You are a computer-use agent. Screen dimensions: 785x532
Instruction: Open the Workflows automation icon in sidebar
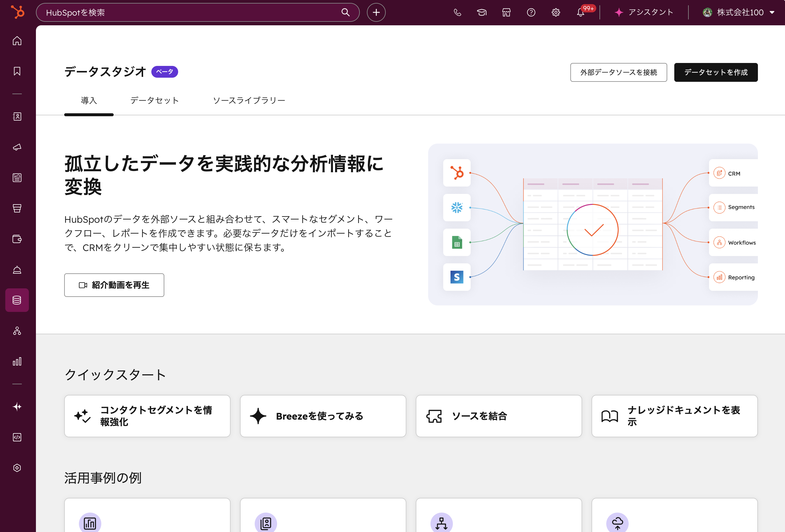[17, 331]
